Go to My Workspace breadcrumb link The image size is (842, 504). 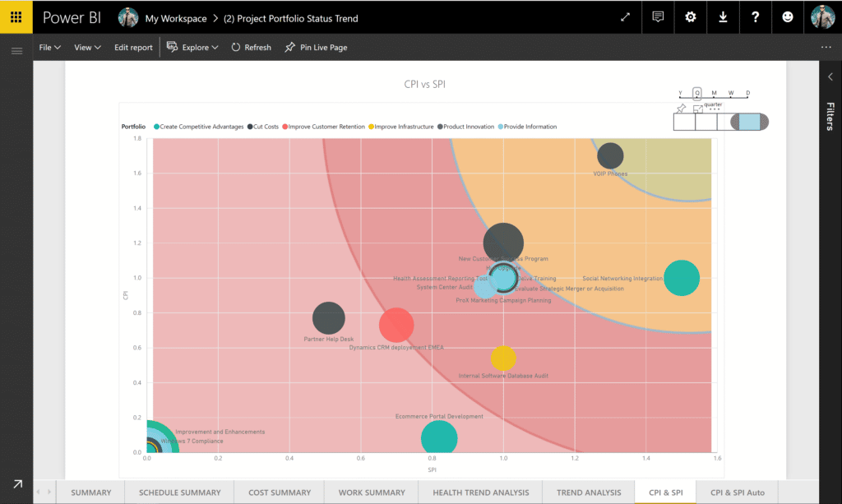click(x=176, y=18)
